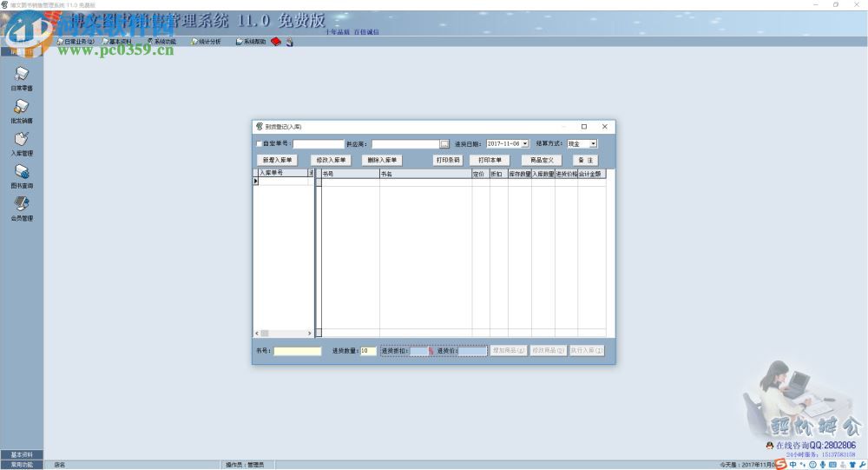Image resolution: width=868 pixels, height=470 pixels.
Task: Click the supplier browse (...) button
Action: pos(444,144)
